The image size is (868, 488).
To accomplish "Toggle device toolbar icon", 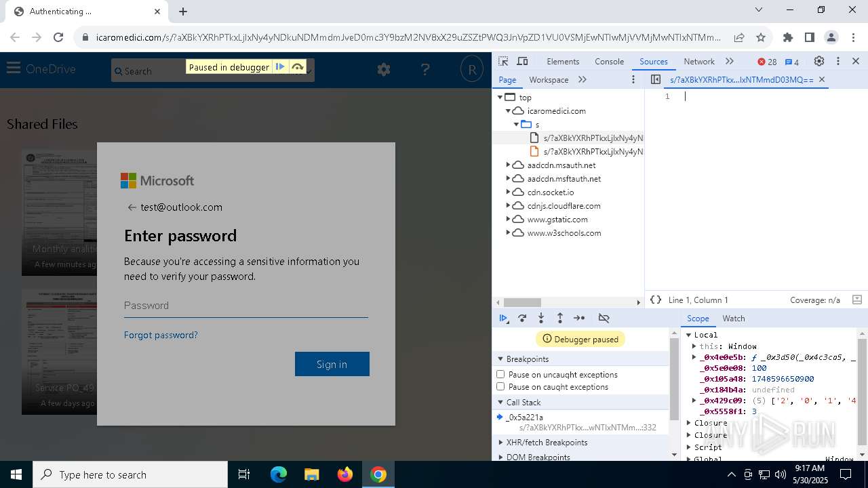I will pos(522,61).
